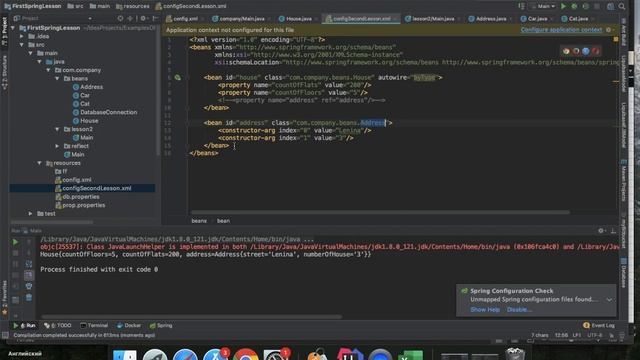This screenshot has height=360, width=640.
Task: Click Configure application context link
Action: tap(561, 30)
